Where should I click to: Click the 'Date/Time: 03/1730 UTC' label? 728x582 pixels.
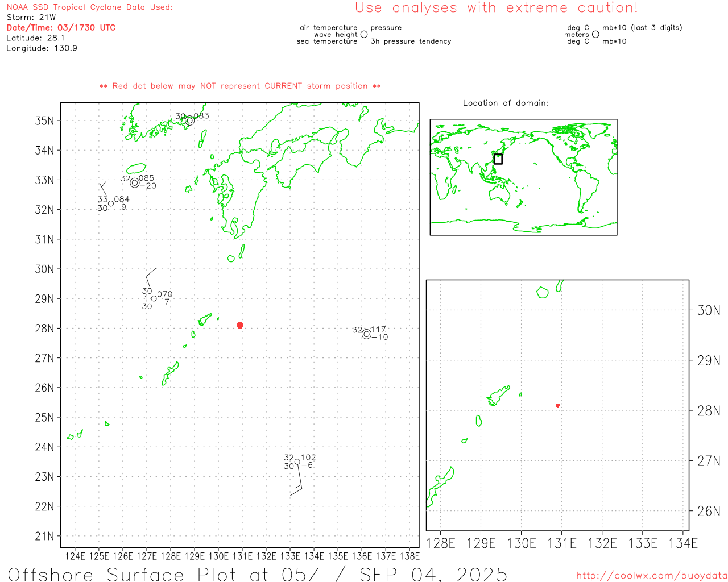(x=61, y=27)
